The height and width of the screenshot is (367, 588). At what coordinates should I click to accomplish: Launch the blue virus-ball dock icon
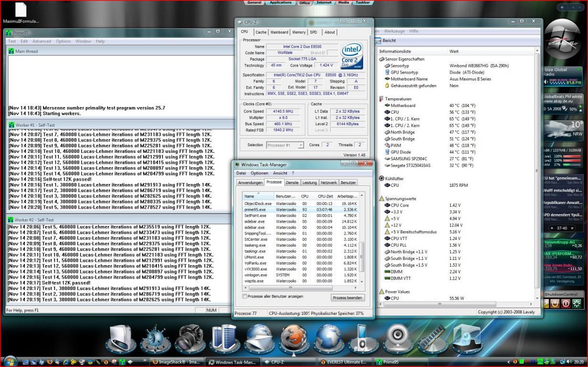[155, 338]
